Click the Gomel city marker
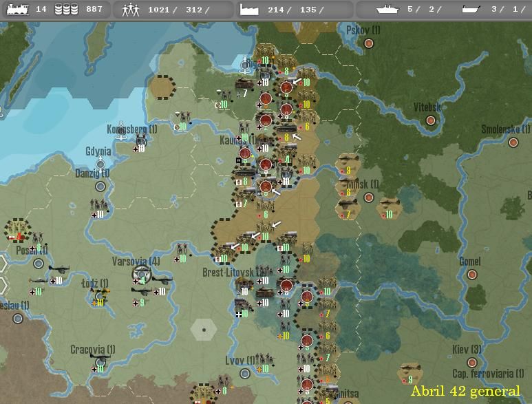The height and width of the screenshot is (404, 532). pyautogui.click(x=472, y=275)
